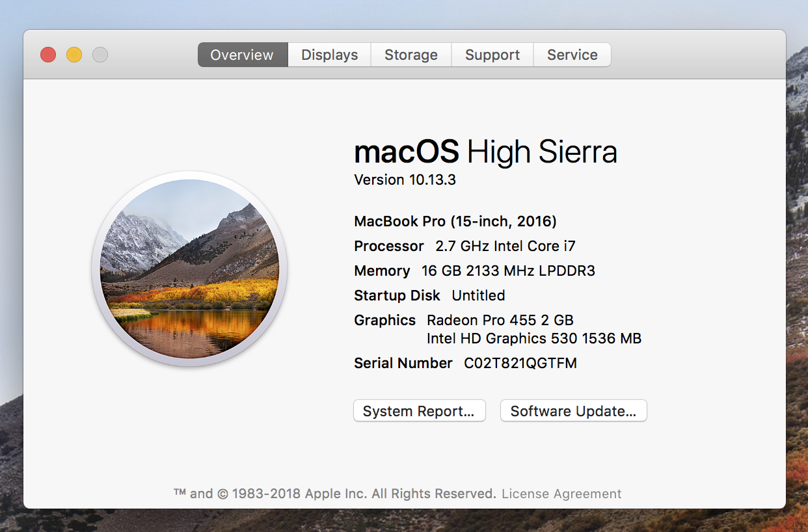The width and height of the screenshot is (808, 532).
Task: Open the License Agreement link
Action: [x=561, y=494]
